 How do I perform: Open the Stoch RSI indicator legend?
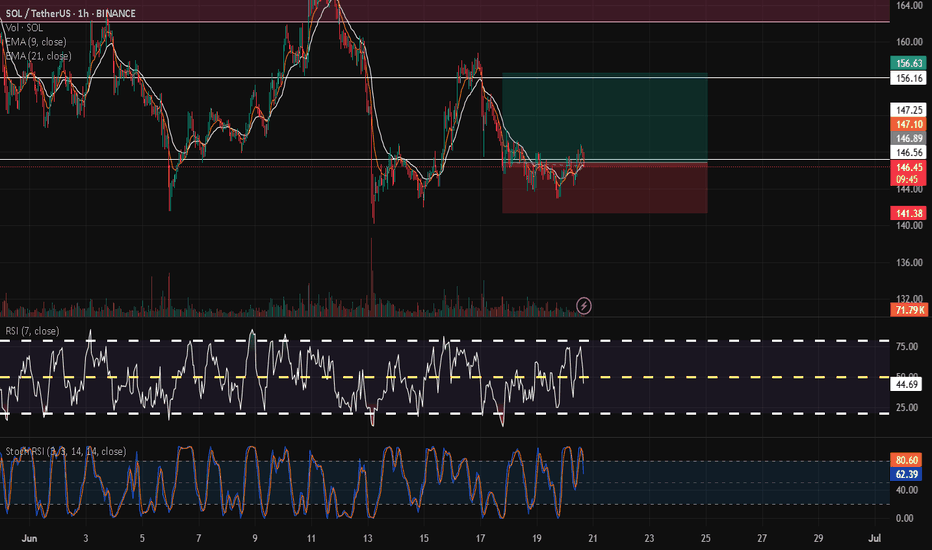tap(66, 451)
